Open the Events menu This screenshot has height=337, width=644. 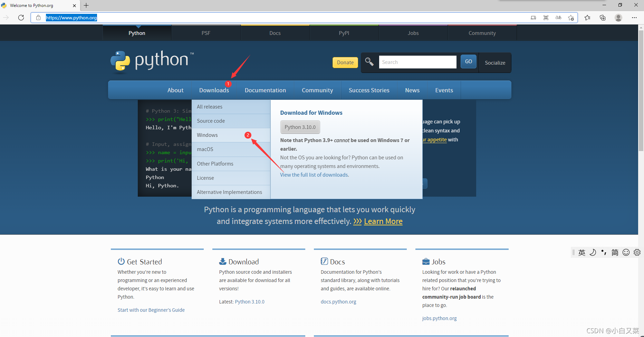coord(444,90)
